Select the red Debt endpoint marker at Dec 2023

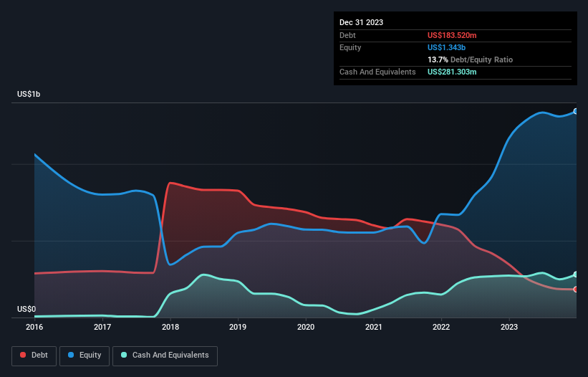(576, 290)
